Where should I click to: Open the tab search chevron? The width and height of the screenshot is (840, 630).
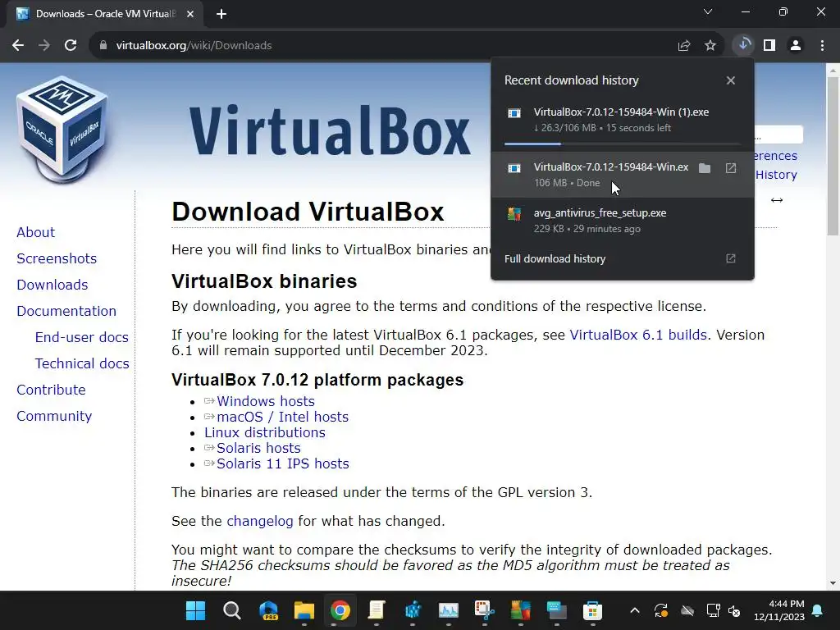pos(708,11)
